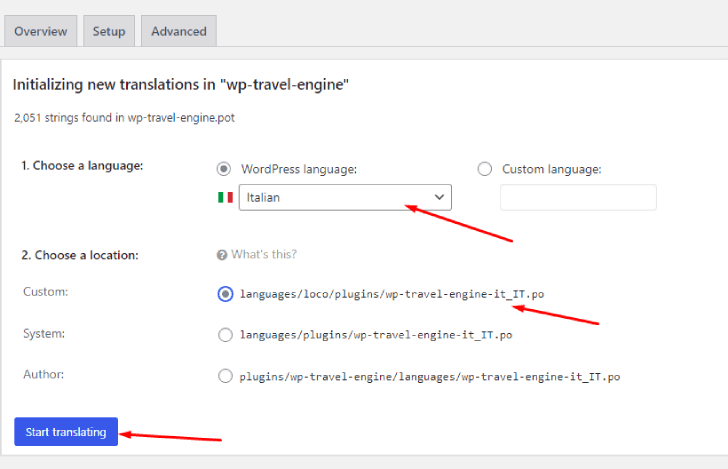Viewport: 728px width, 469px height.
Task: Choose the System location radio option
Action: pos(226,335)
